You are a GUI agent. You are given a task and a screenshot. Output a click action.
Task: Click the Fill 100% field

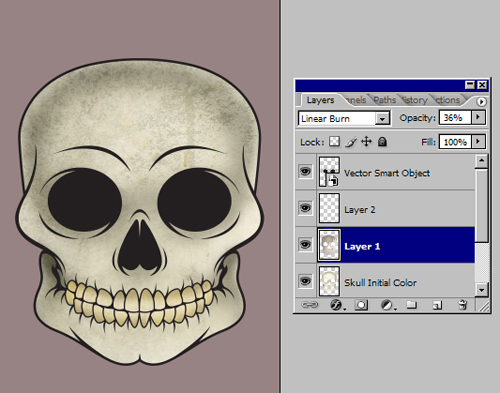click(455, 142)
